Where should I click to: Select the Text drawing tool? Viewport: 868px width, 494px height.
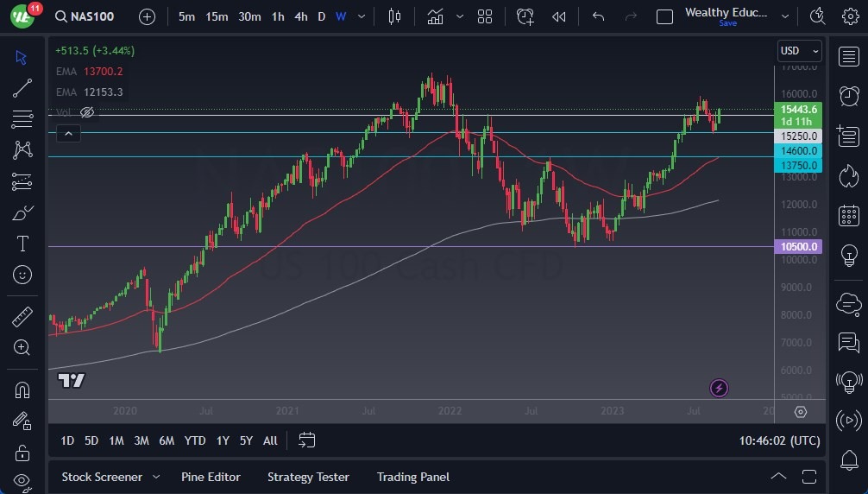coord(22,244)
